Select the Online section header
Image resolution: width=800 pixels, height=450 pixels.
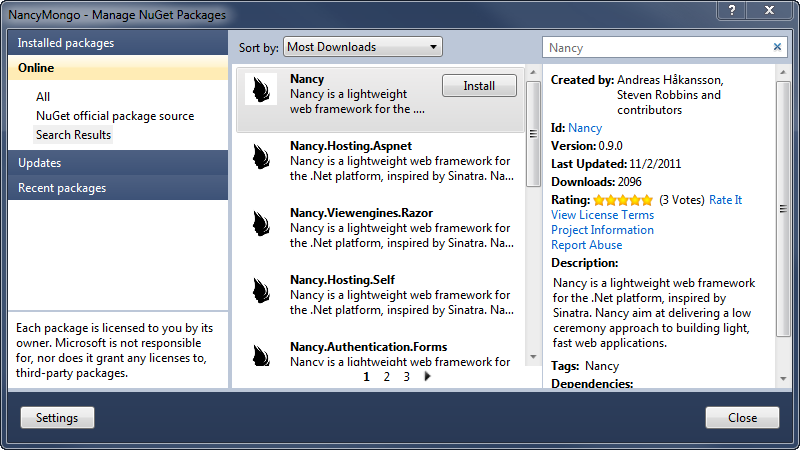click(118, 68)
